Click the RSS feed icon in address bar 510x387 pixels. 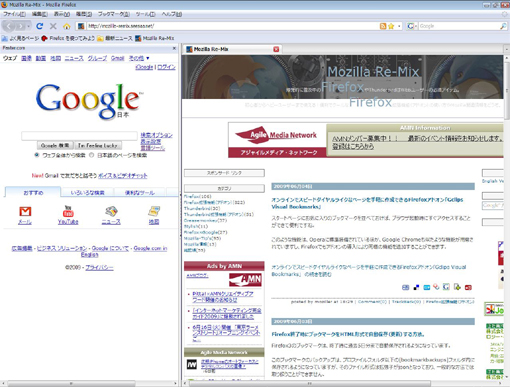click(383, 26)
